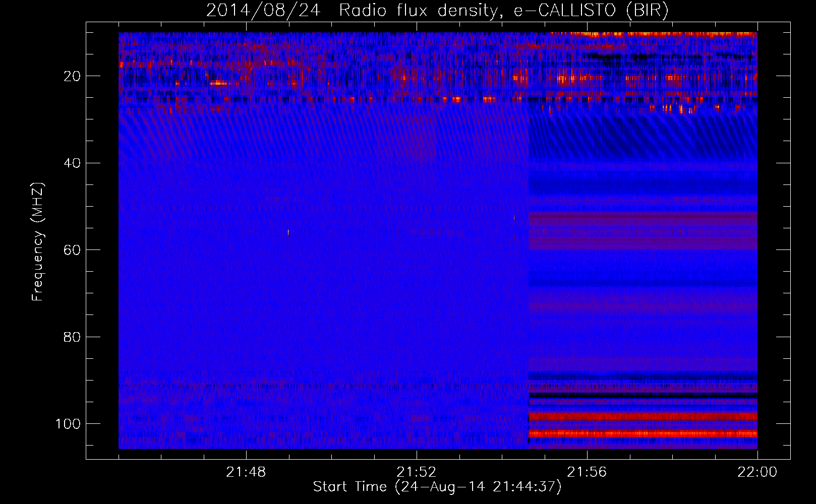Click the 20 frequency tick label
The width and height of the screenshot is (816, 504).
click(x=73, y=76)
